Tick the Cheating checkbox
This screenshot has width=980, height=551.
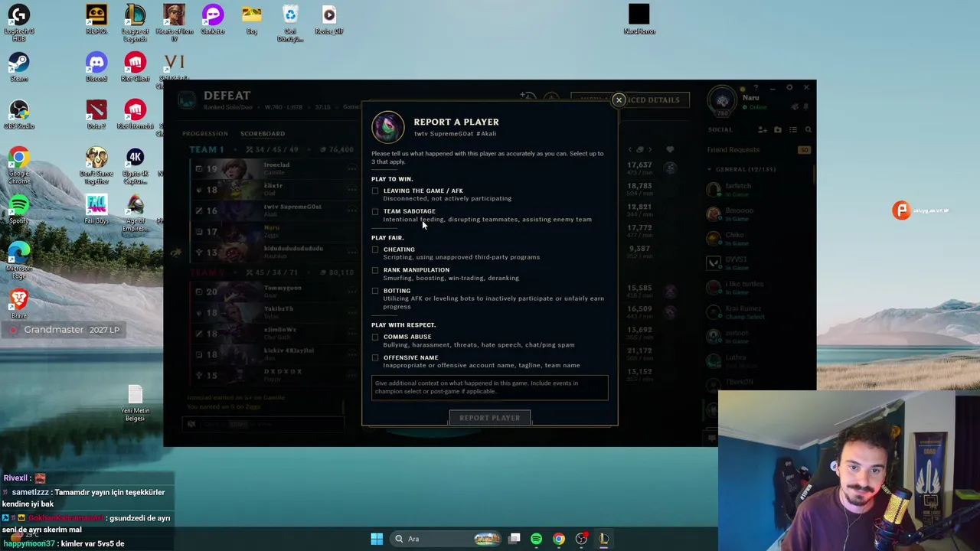pos(375,249)
